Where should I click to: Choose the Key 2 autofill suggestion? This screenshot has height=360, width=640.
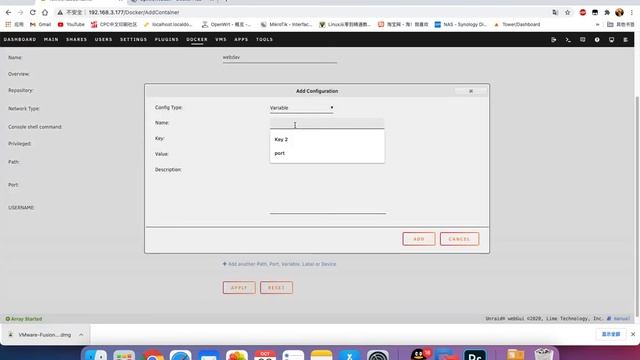327,140
